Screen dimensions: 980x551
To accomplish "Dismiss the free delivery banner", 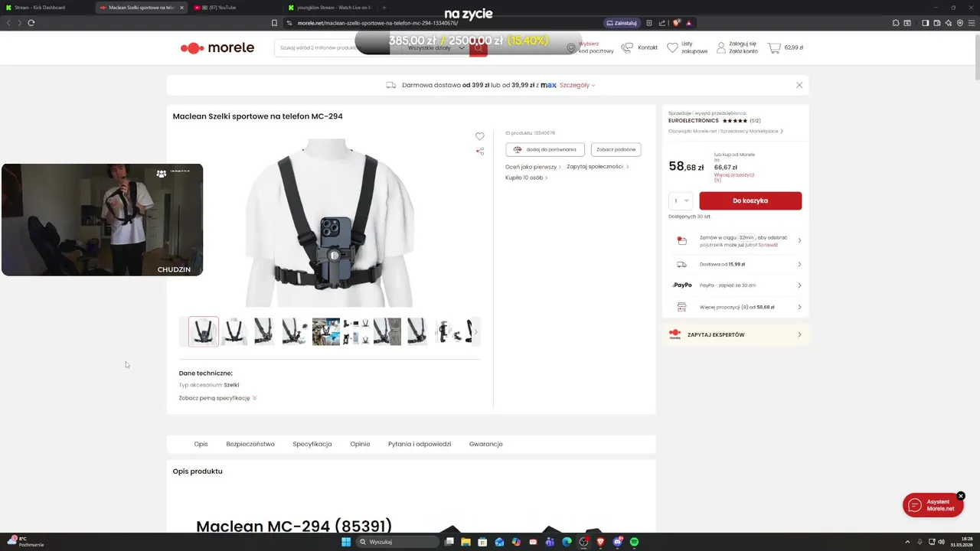I will click(x=799, y=85).
